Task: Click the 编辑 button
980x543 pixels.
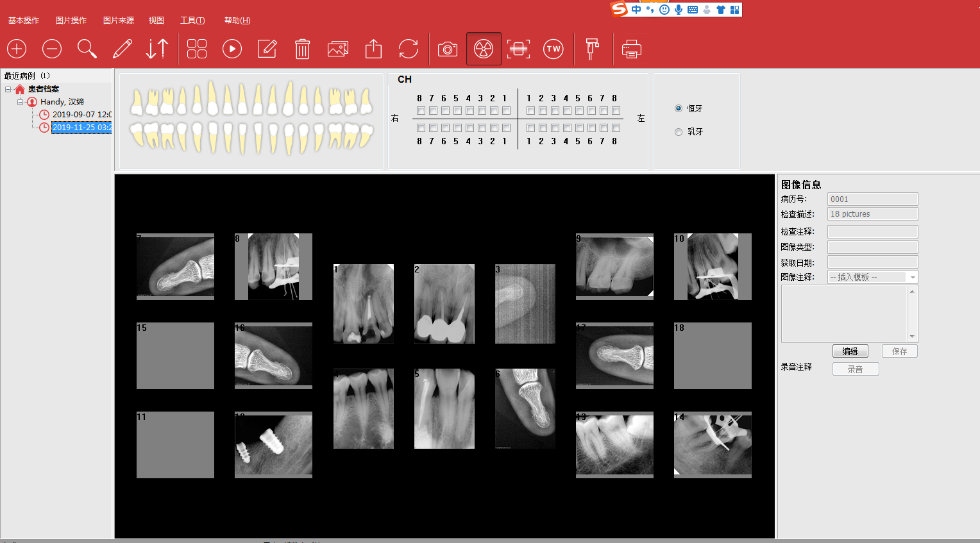Action: pos(850,351)
